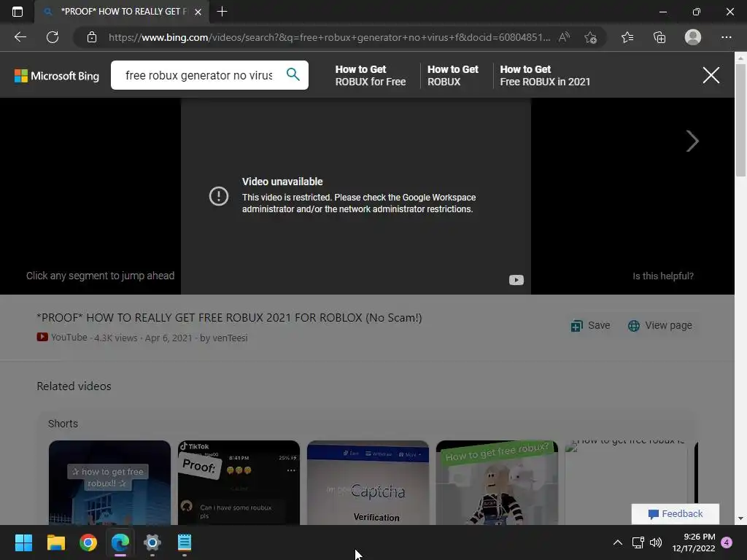Click the YouTube source link under title
The height and width of the screenshot is (560, 747).
pyautogui.click(x=62, y=337)
